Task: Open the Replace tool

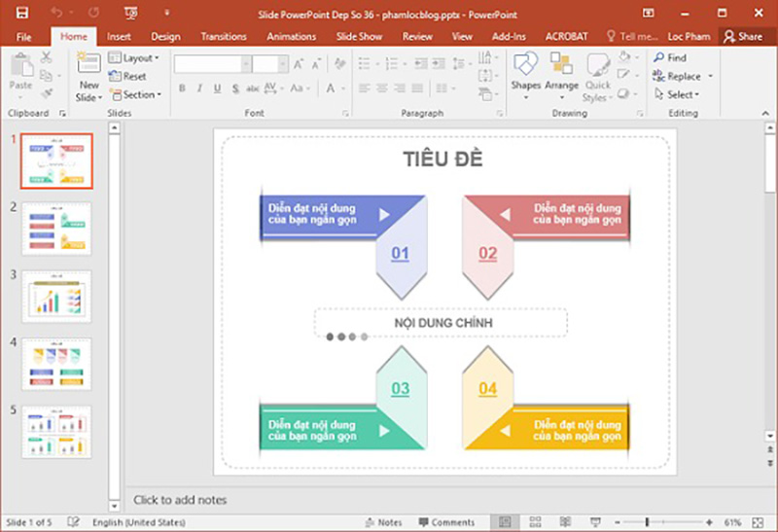Action: click(677, 76)
